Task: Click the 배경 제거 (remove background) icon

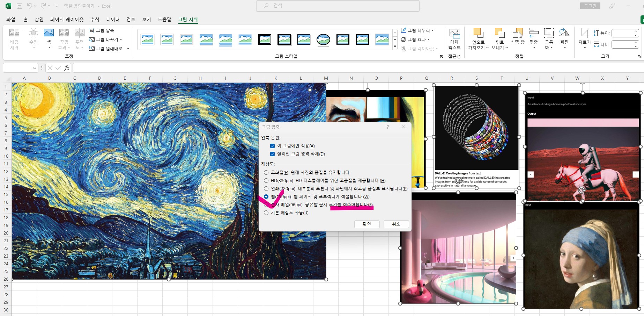Action: pyautogui.click(x=14, y=39)
